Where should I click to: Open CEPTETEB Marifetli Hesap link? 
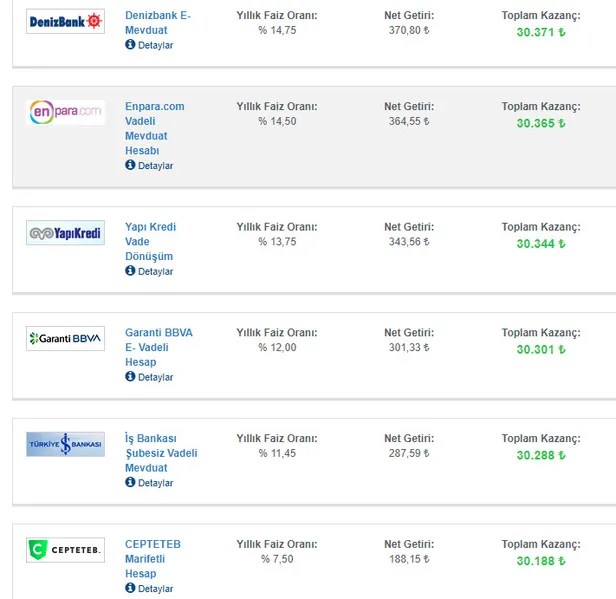(152, 559)
